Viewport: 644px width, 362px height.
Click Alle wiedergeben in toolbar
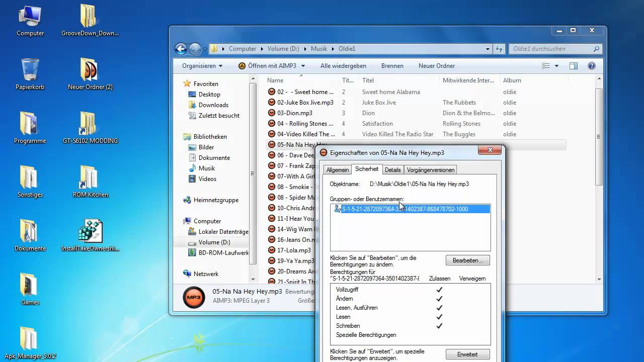[343, 66]
